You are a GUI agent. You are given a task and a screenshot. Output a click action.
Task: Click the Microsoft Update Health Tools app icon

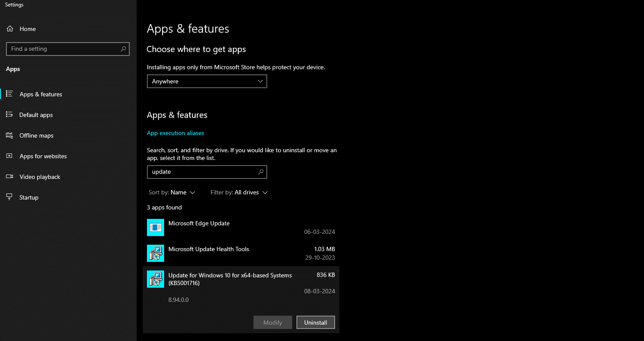click(x=156, y=253)
